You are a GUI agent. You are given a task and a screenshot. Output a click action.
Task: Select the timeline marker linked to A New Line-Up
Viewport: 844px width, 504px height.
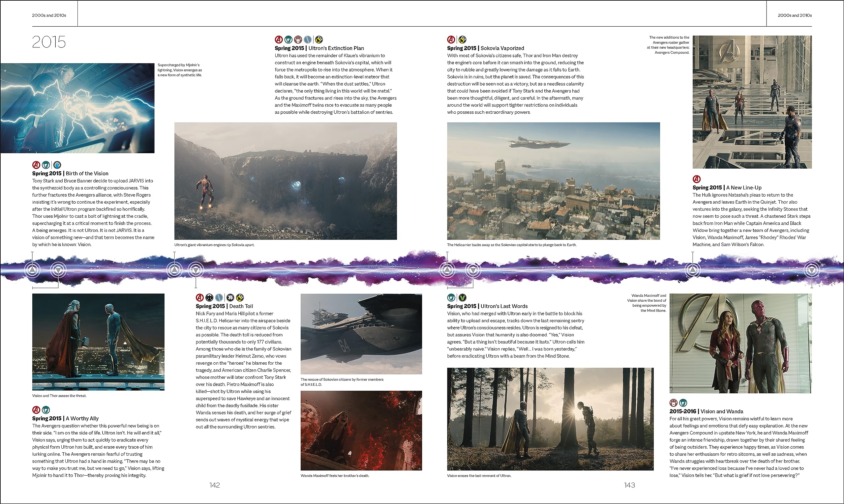[693, 270]
